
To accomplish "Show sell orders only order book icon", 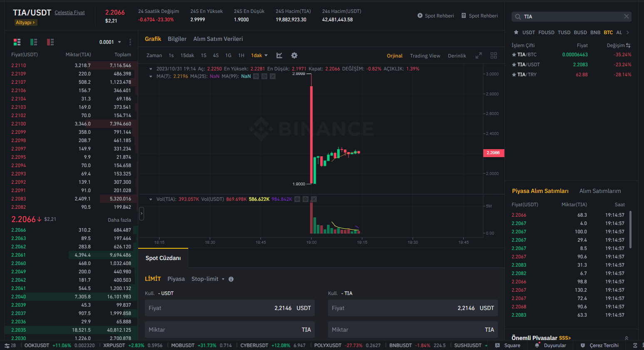I will [x=50, y=42].
